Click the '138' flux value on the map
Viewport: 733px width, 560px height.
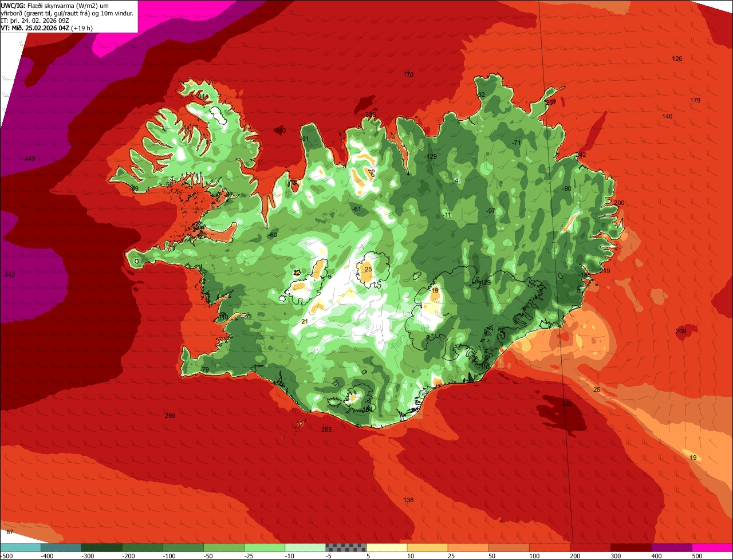pyautogui.click(x=408, y=500)
